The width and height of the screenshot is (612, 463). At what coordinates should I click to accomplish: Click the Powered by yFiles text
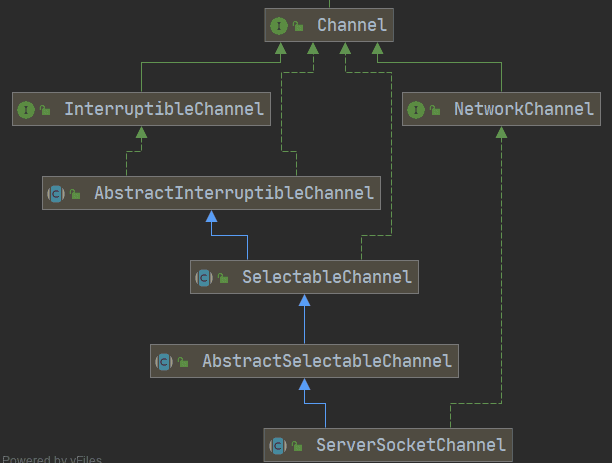pos(50,458)
